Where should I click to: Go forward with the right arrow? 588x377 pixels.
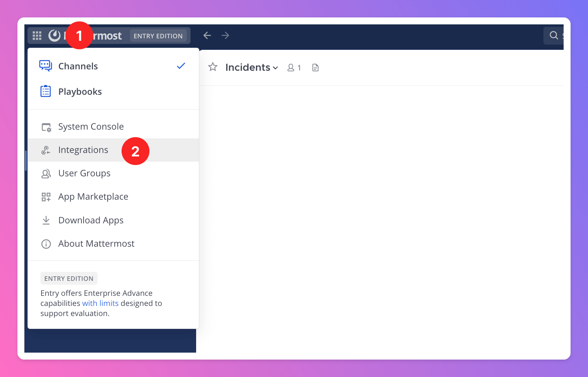[x=225, y=36]
